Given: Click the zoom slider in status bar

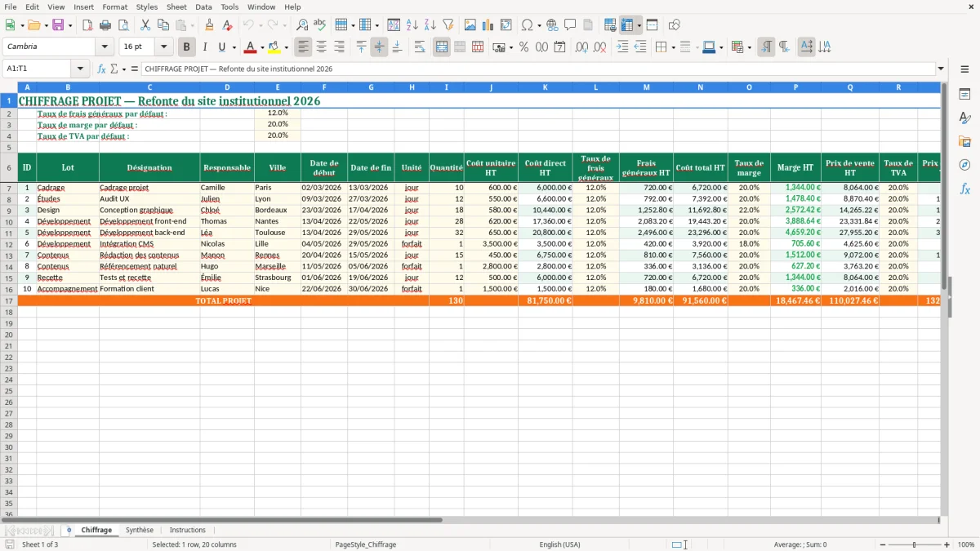Looking at the screenshot, I should click(x=915, y=544).
